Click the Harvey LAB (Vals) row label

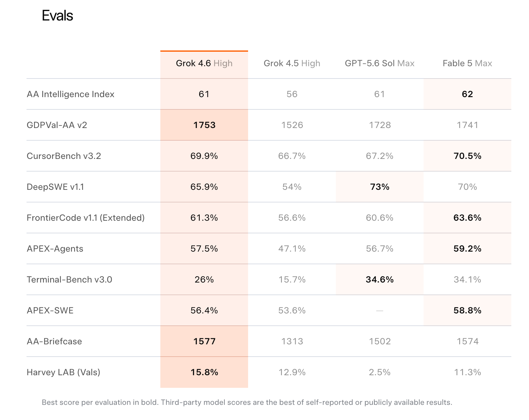[63, 372]
